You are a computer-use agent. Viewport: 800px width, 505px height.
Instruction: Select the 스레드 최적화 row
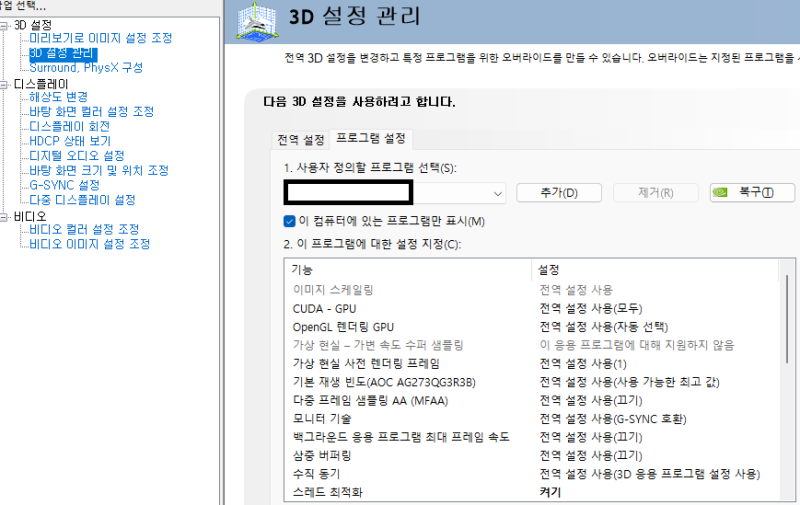532,492
